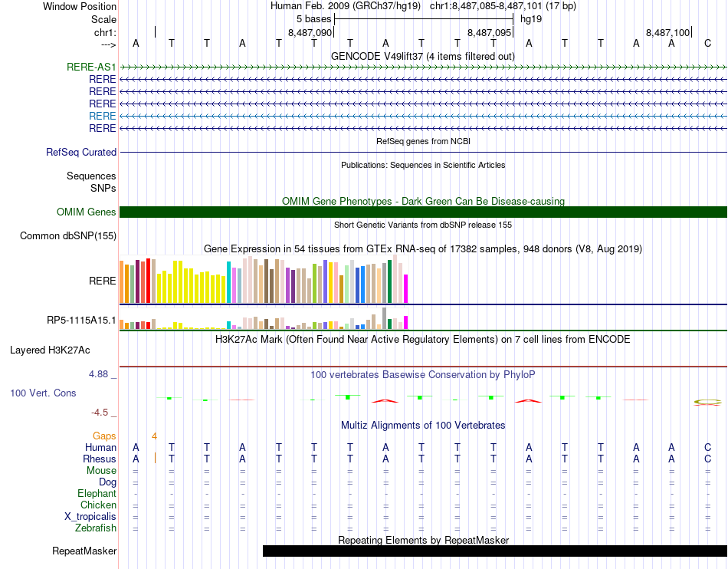Click the 5 bases scale bar label
728x569 pixels.
tap(314, 19)
